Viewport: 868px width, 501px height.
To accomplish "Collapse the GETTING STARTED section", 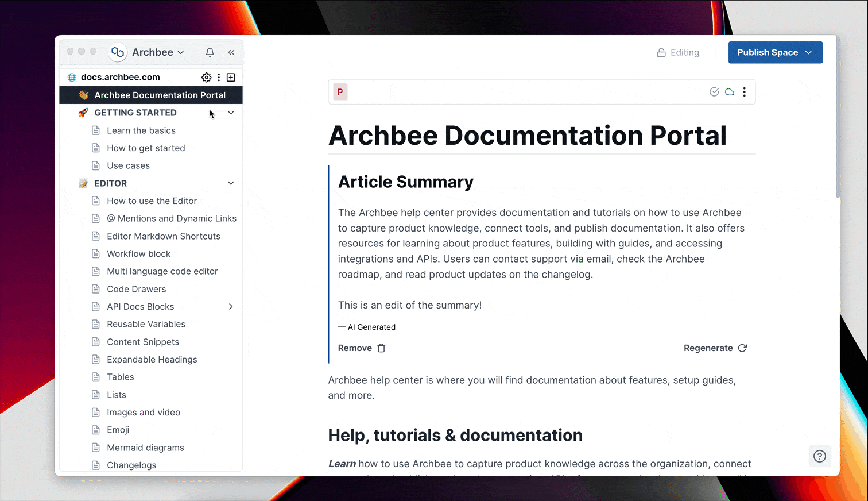I will click(231, 113).
